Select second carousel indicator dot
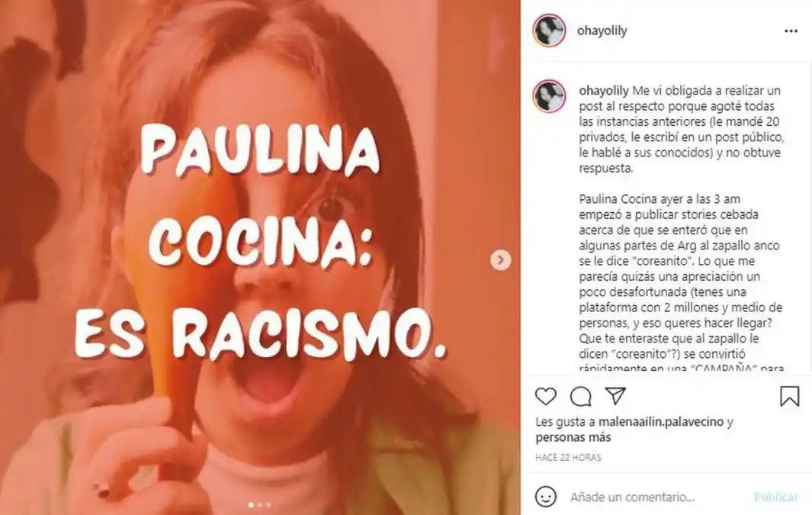The height and width of the screenshot is (515, 812). pyautogui.click(x=260, y=504)
